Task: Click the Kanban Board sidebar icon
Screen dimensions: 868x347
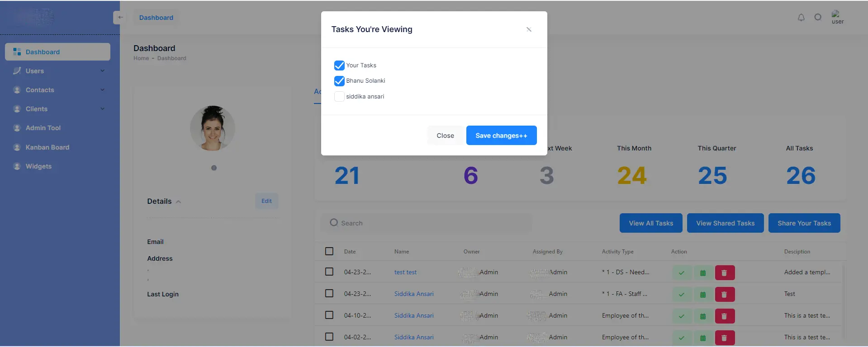Action: (17, 147)
